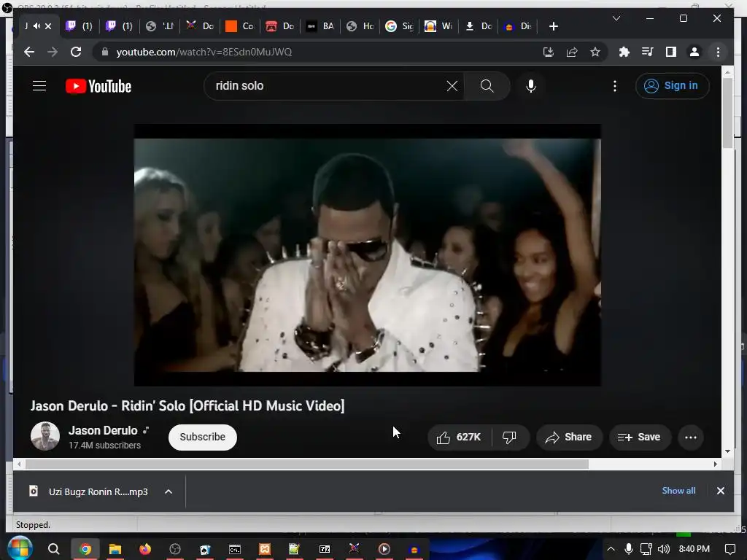
Task: Open clock showing 8:40 PM
Action: click(694, 549)
